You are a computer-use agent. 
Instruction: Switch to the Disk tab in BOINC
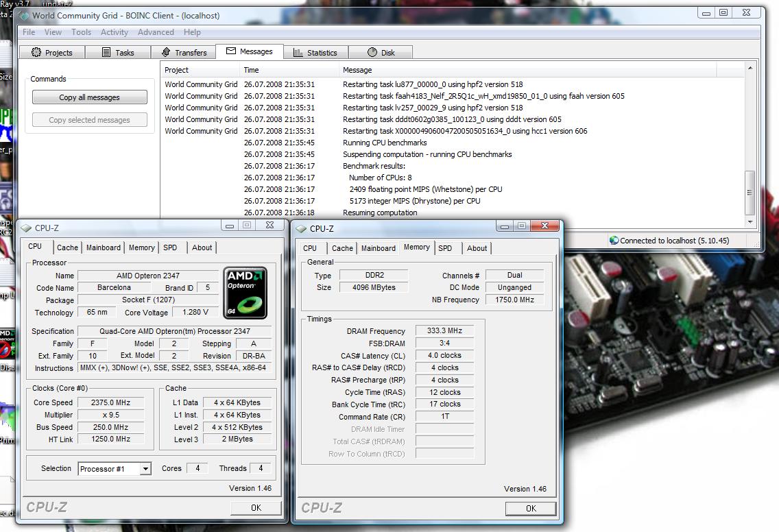(x=381, y=52)
